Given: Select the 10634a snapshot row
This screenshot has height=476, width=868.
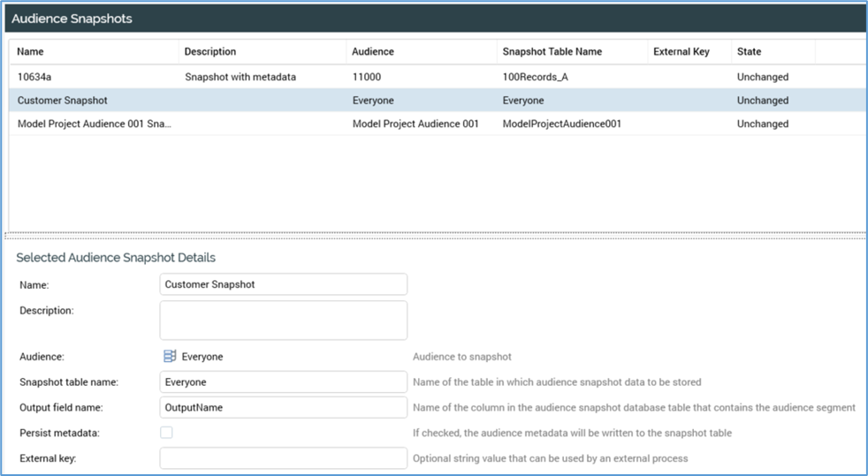Looking at the screenshot, I should [x=33, y=77].
